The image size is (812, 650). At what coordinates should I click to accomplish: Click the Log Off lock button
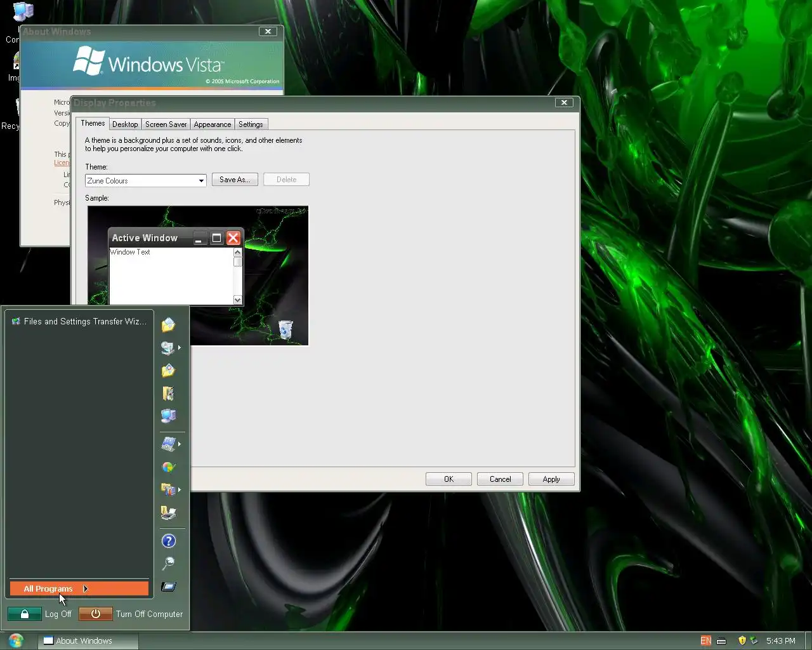25,614
